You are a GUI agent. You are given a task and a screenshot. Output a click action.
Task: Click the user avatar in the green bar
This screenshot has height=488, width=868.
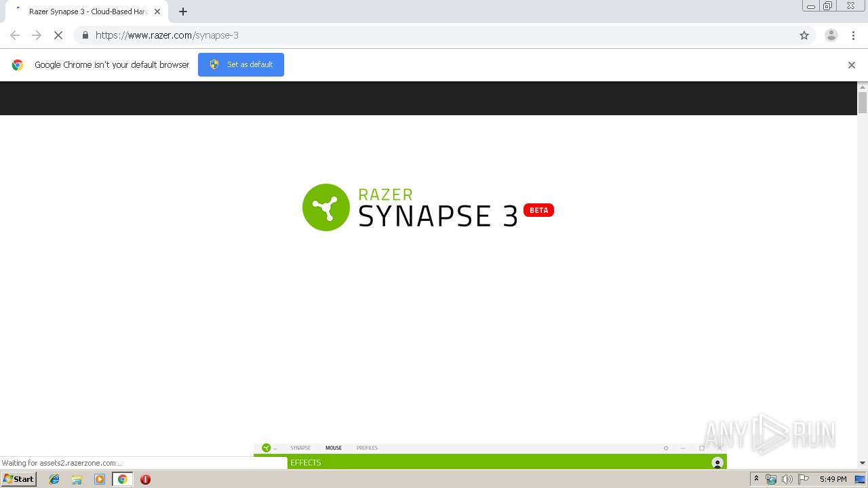717,463
